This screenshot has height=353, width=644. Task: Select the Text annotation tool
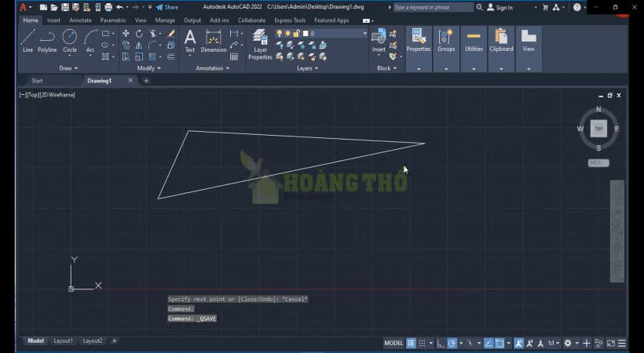click(190, 41)
